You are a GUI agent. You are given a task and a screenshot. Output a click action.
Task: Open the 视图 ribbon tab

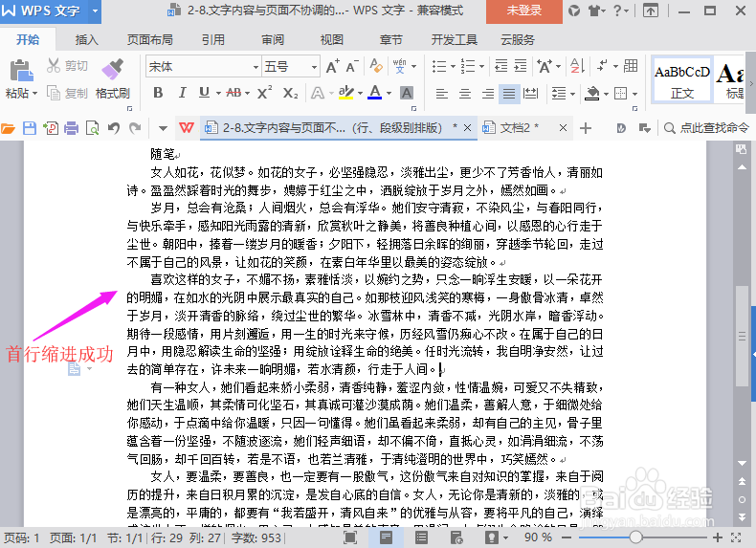332,39
